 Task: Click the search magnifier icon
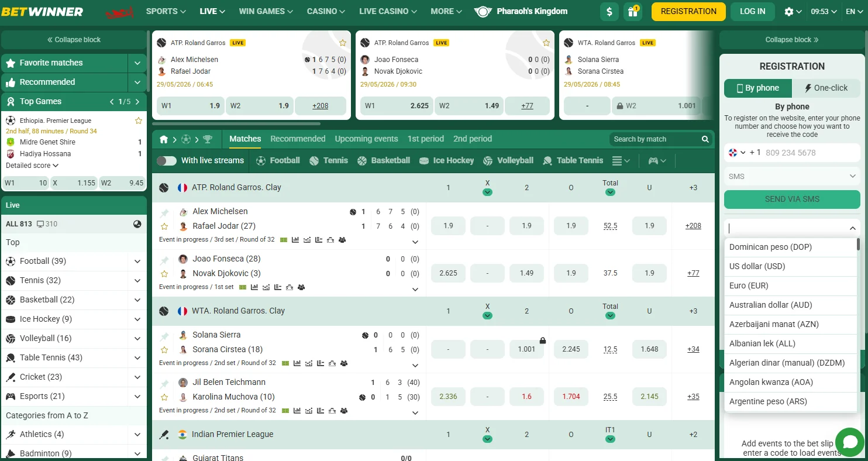[x=705, y=139]
